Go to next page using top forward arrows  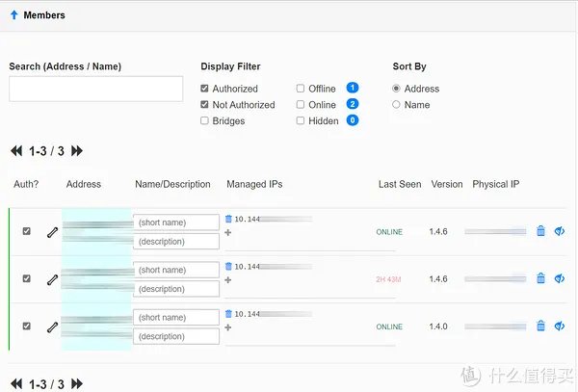77,151
